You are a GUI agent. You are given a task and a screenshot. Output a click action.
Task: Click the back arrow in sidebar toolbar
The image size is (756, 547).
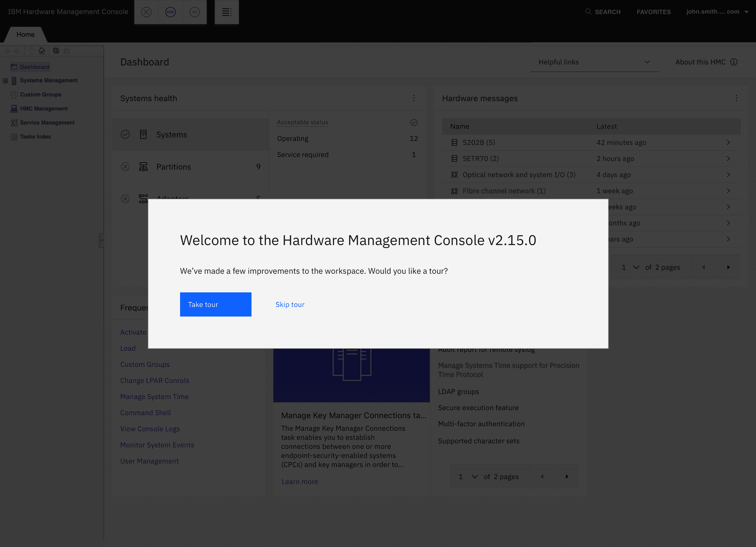(7, 51)
